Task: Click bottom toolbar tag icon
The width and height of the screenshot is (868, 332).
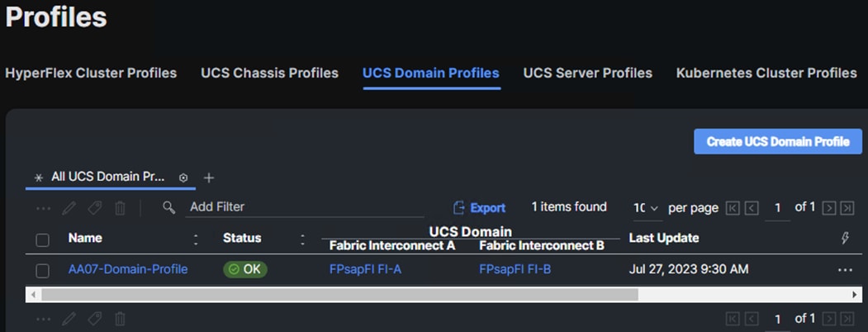Action: coord(95,319)
